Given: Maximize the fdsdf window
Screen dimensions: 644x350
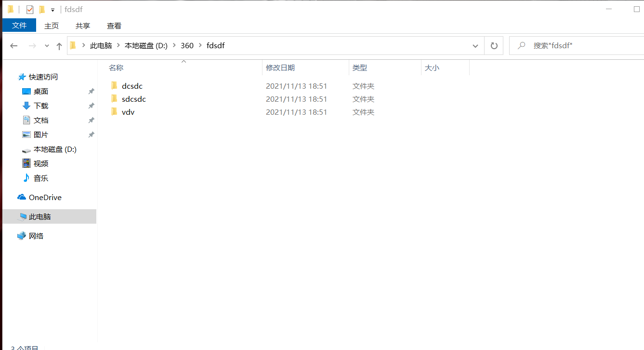Looking at the screenshot, I should [x=637, y=9].
